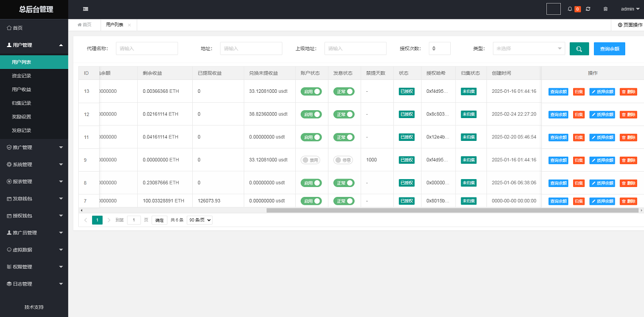
Task: Click the sidebar collapse menu icon
Action: [86, 9]
